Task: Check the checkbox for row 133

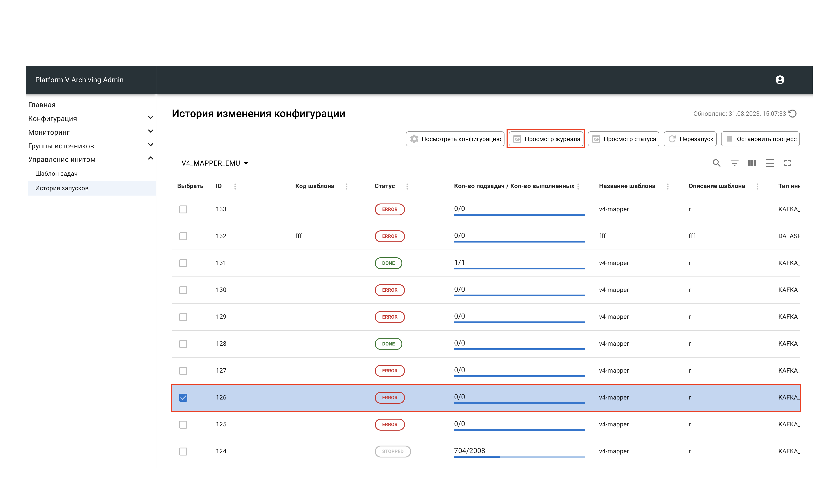Action: (183, 209)
